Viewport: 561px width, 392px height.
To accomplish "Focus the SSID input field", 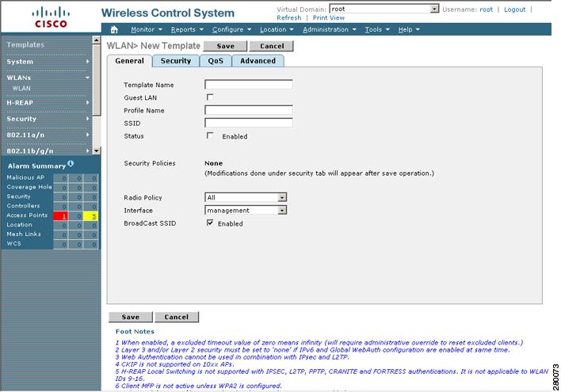I will coord(249,123).
